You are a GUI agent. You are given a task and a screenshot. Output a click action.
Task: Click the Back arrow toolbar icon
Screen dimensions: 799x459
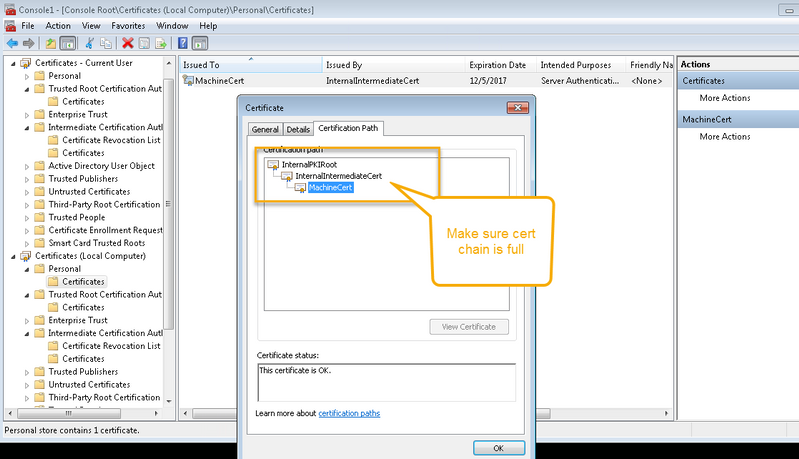(x=12, y=43)
